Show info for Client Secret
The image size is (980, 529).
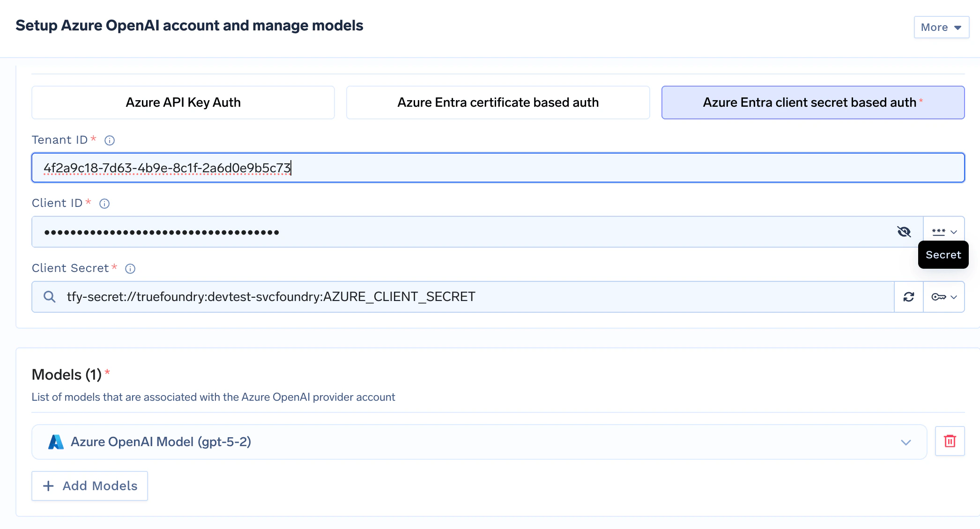click(x=130, y=269)
